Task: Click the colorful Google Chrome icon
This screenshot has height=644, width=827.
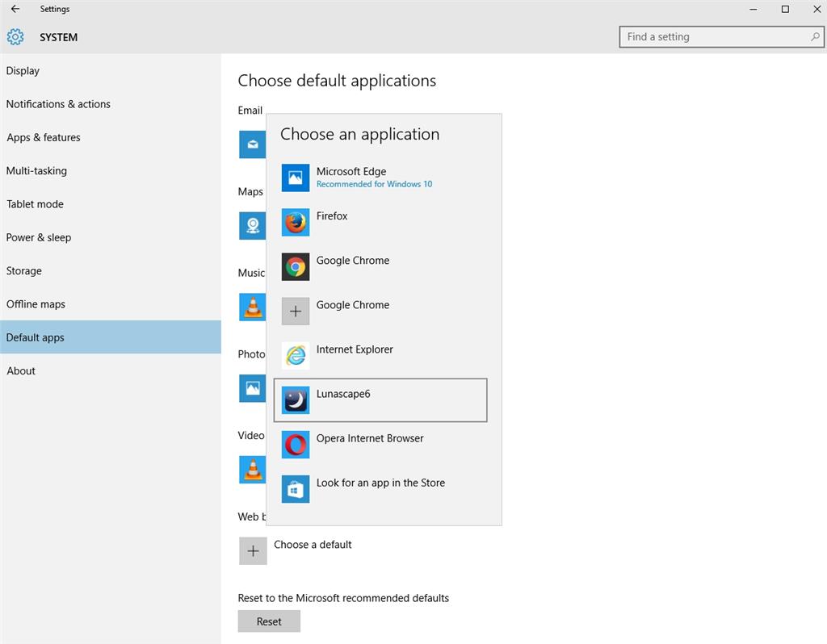Action: pos(296,266)
